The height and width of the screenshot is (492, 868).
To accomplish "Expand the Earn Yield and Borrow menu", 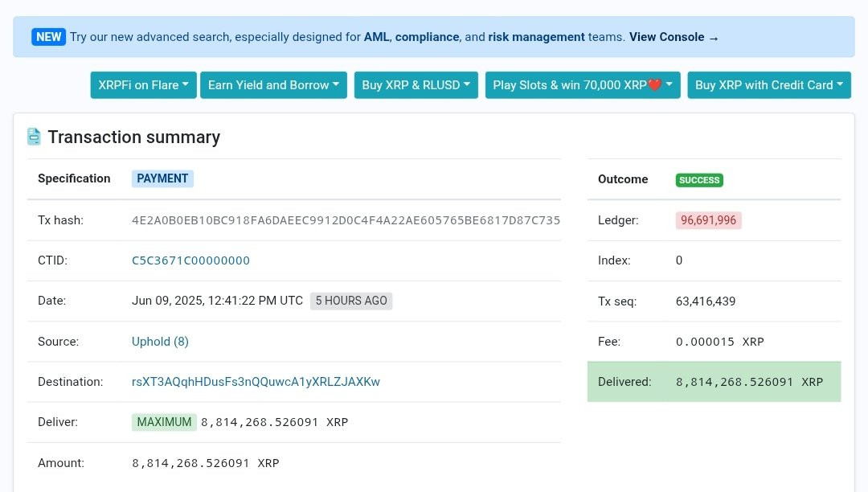I will [x=273, y=85].
